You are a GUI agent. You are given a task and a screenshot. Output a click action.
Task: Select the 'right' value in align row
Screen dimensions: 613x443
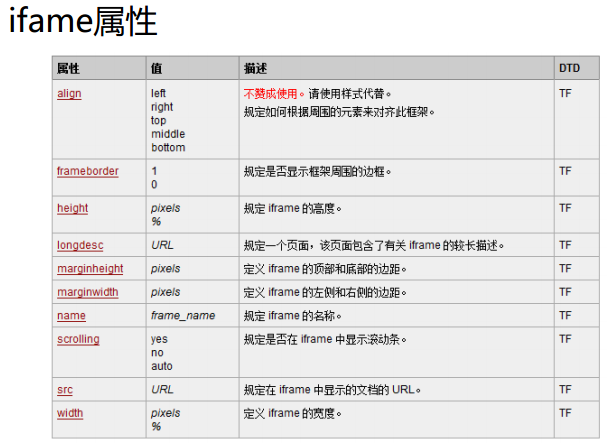[x=162, y=107]
